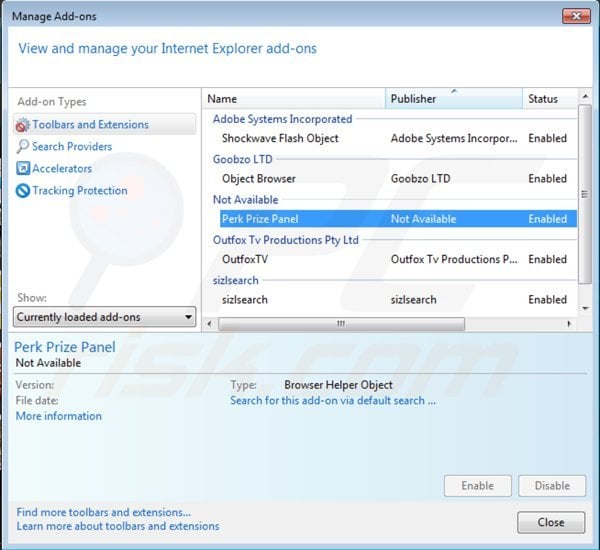Select Search Providers add-on type

[72, 146]
